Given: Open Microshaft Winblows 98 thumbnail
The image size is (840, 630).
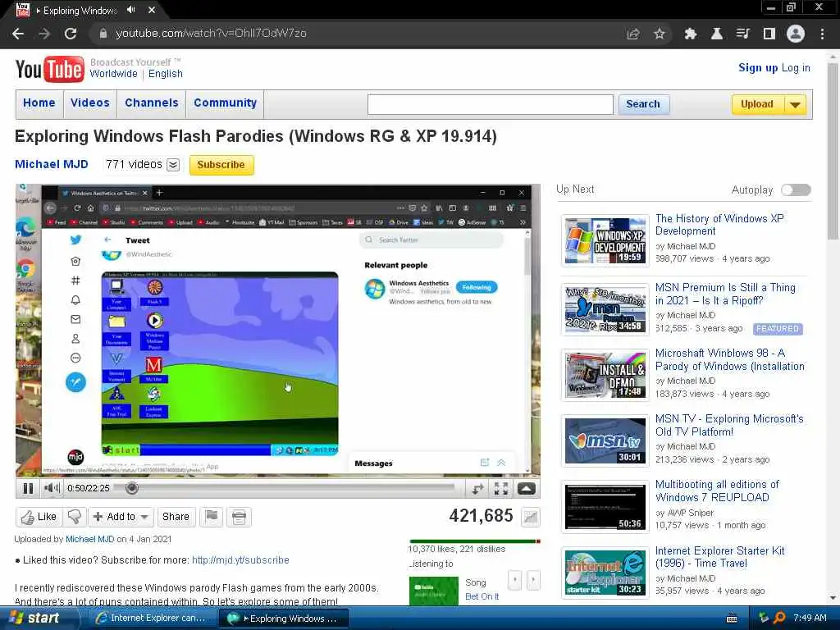Looking at the screenshot, I should pos(605,375).
